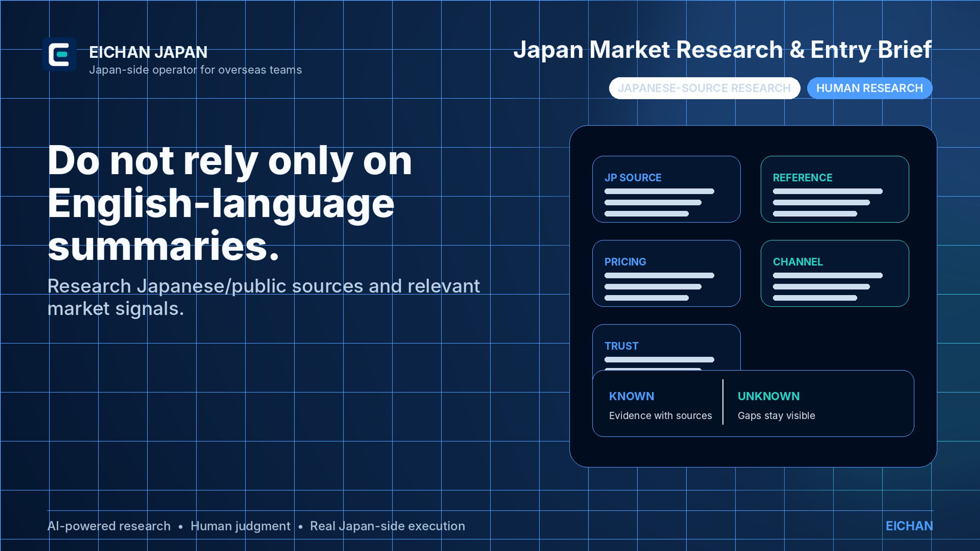The width and height of the screenshot is (980, 551).
Task: Click 'AI-powered research' footer text
Action: pyautogui.click(x=109, y=527)
